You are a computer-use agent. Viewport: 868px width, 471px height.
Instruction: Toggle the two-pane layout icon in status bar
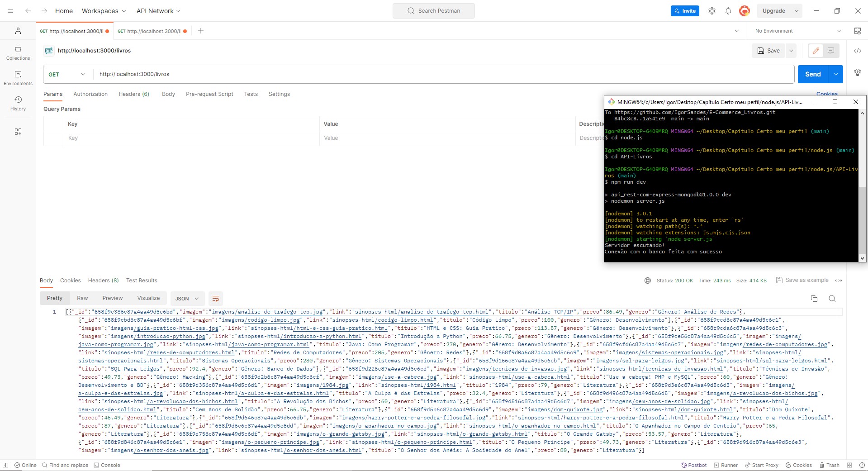coord(849,465)
